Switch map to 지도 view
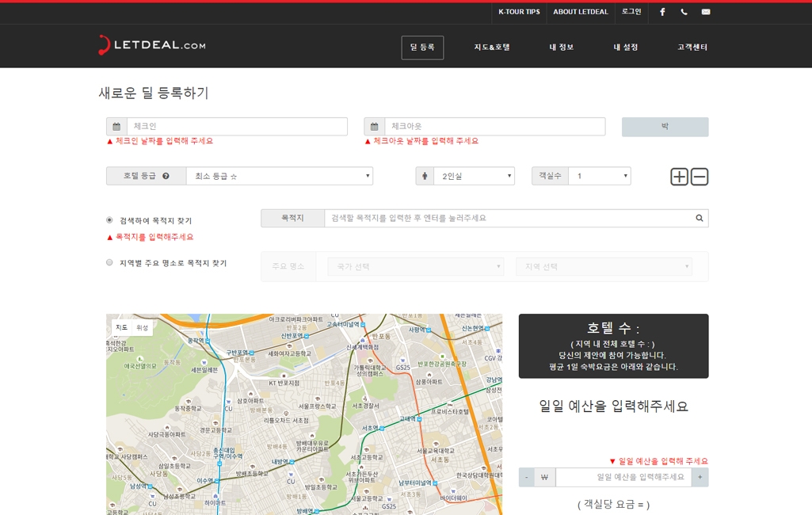Image resolution: width=812 pixels, height=515 pixels. click(x=121, y=327)
